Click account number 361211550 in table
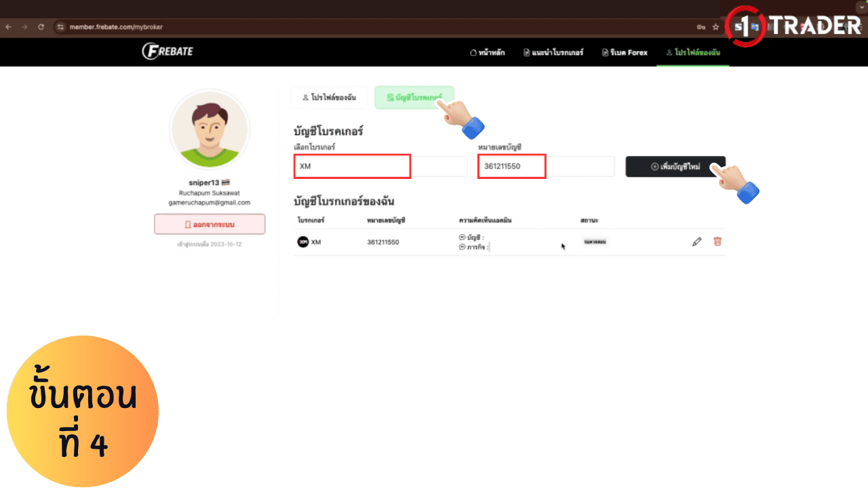Image resolution: width=868 pixels, height=488 pixels. coord(383,242)
